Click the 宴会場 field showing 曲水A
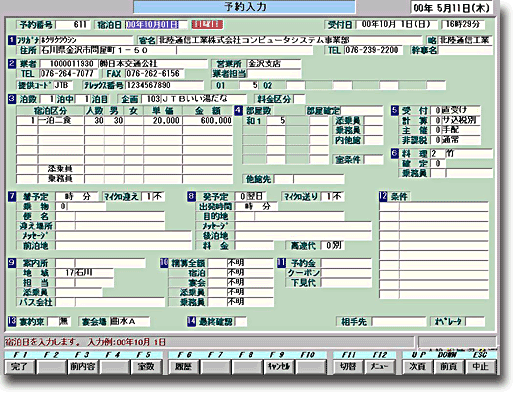Screen dimensions: 517x395 pyautogui.click(x=129, y=322)
